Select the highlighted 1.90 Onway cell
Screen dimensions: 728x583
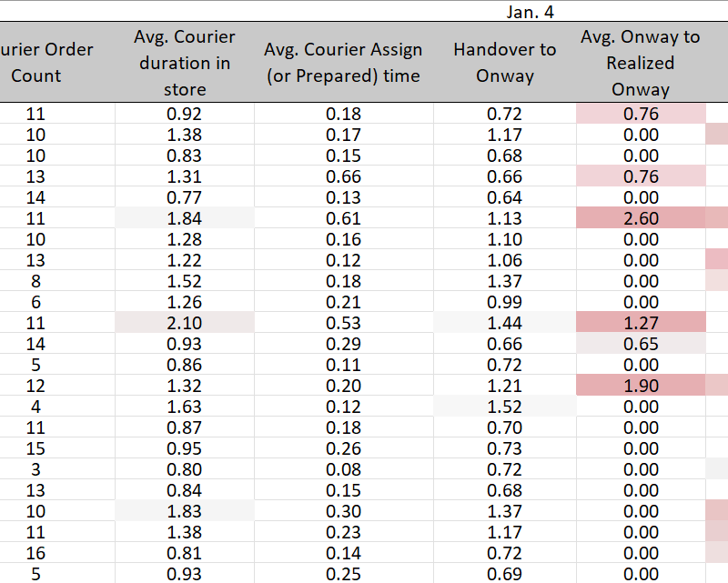tap(641, 386)
